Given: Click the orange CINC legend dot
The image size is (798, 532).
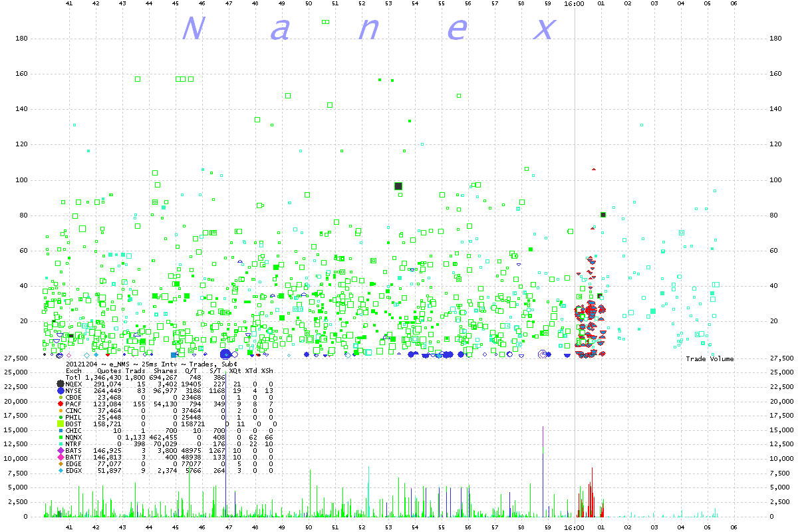Looking at the screenshot, I should (x=61, y=412).
